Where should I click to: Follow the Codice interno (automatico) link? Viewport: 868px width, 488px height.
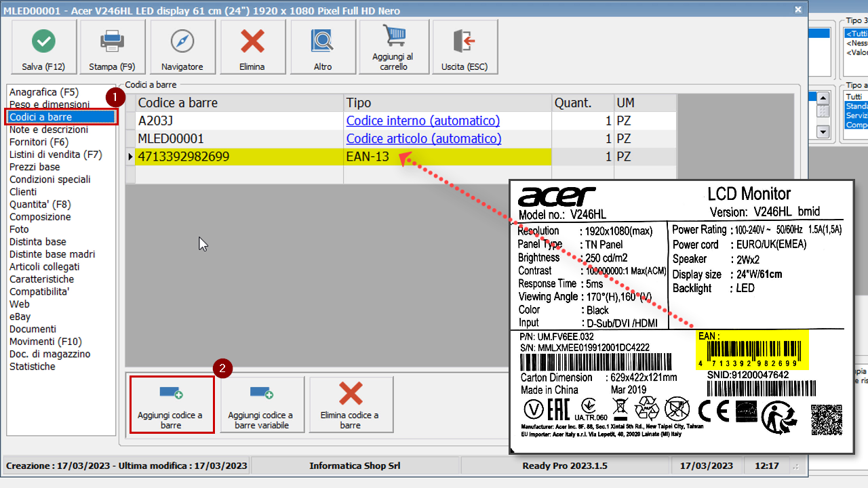423,121
